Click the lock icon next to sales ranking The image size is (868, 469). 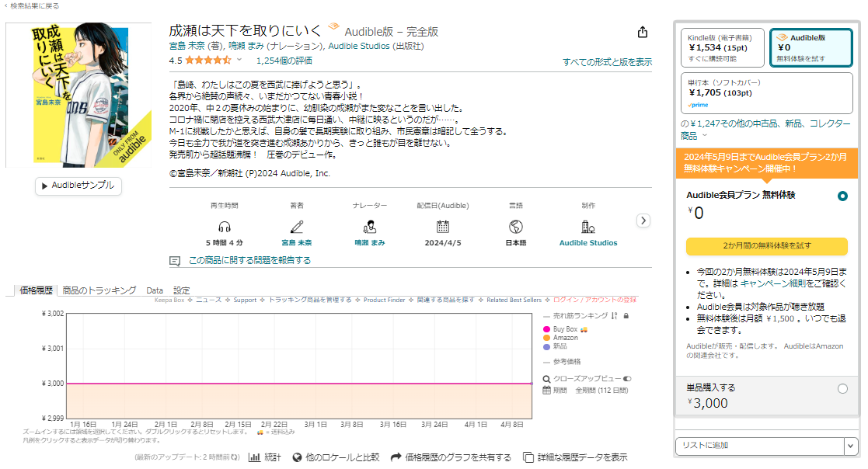pyautogui.click(x=626, y=316)
